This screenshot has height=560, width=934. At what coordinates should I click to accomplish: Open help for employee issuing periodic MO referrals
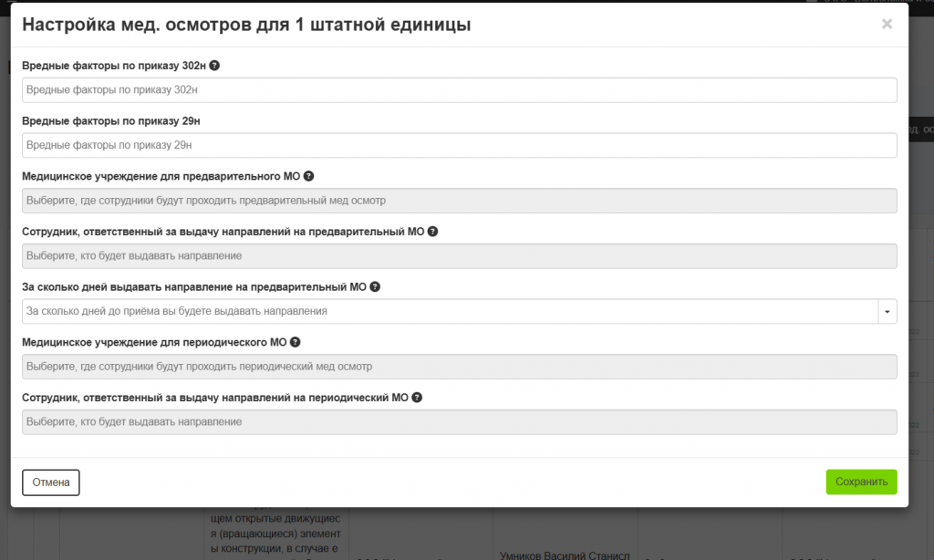[x=417, y=398]
